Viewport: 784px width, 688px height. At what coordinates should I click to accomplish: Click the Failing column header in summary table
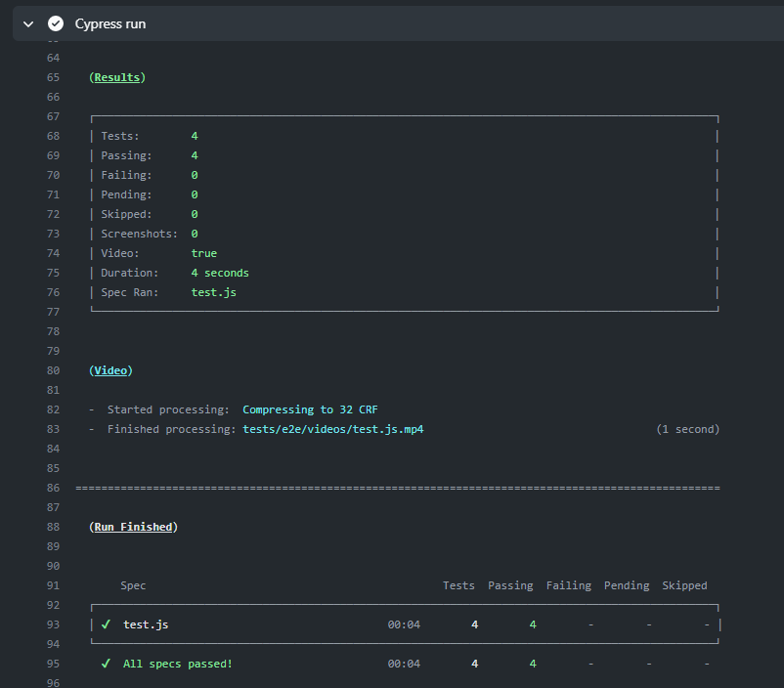coord(569,585)
